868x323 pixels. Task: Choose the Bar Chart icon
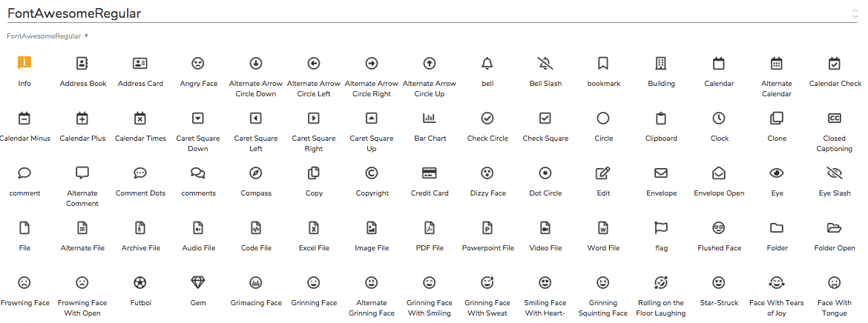point(430,118)
